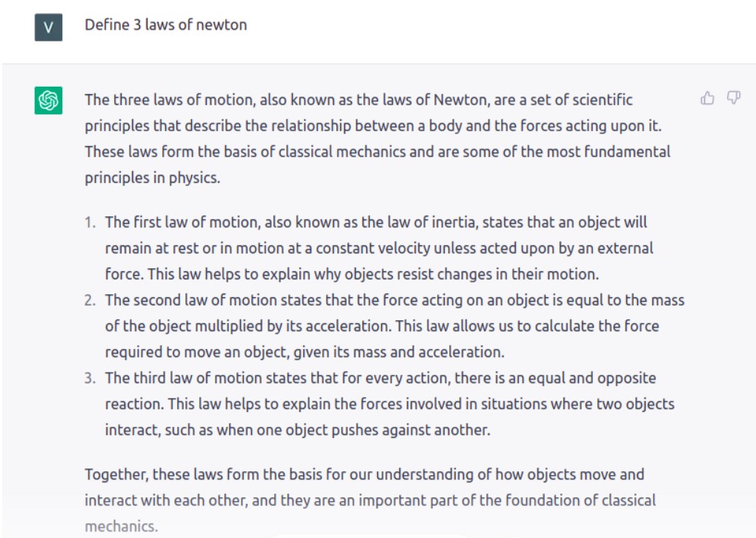Click the list number 2. marker
This screenshot has width=756, height=538.
coord(90,300)
